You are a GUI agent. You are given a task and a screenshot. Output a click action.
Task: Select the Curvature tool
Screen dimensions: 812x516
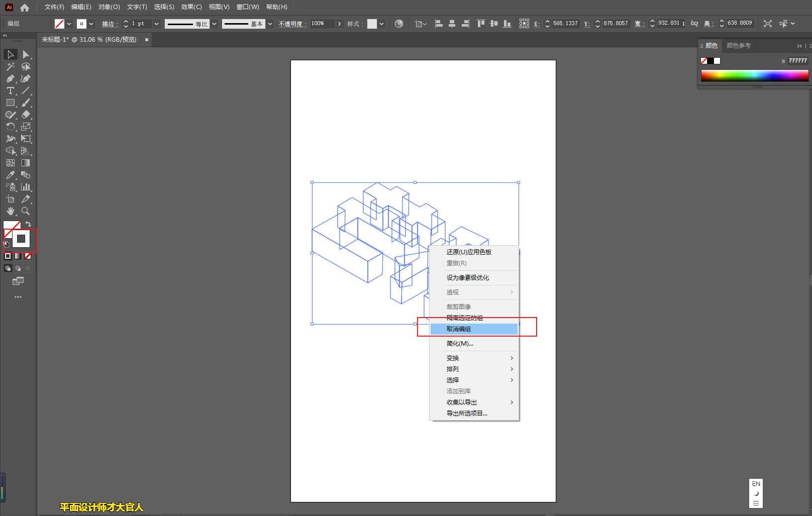tap(26, 78)
